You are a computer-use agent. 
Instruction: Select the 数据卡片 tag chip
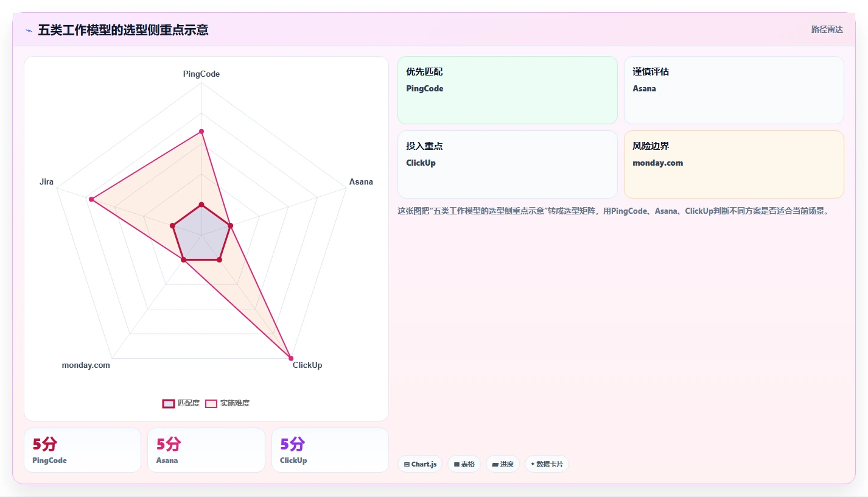tap(547, 464)
